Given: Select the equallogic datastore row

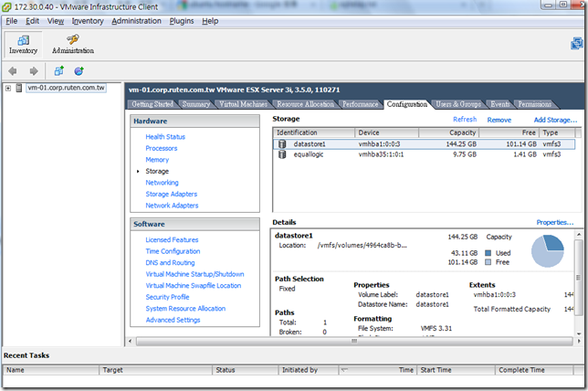Looking at the screenshot, I should click(x=424, y=154).
